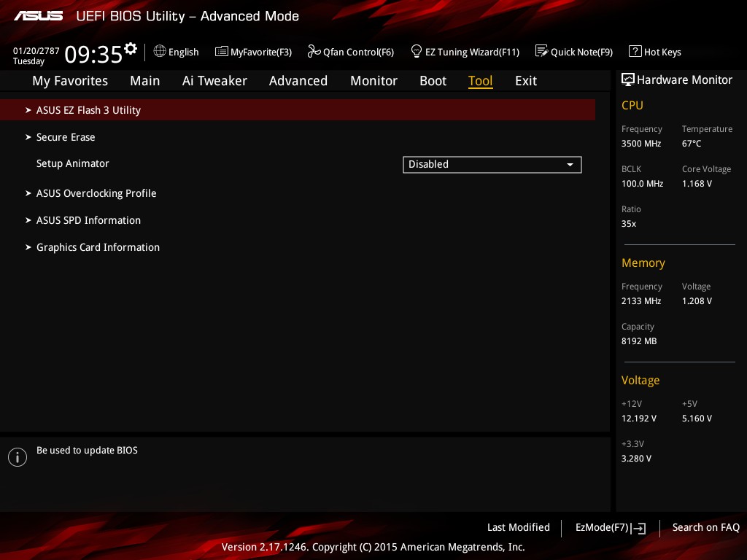Open Quick Note(F9) notepad icon
Viewport: 747px width, 560px height.
click(x=542, y=51)
